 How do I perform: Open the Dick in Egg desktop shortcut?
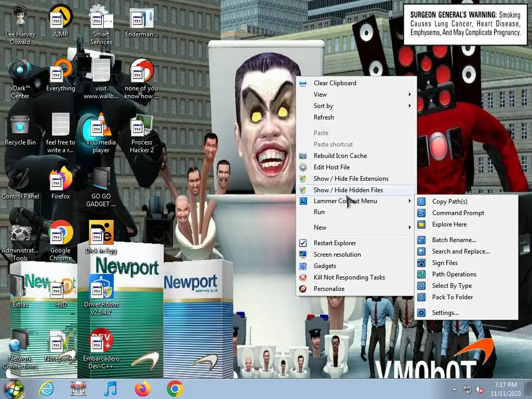(101, 237)
